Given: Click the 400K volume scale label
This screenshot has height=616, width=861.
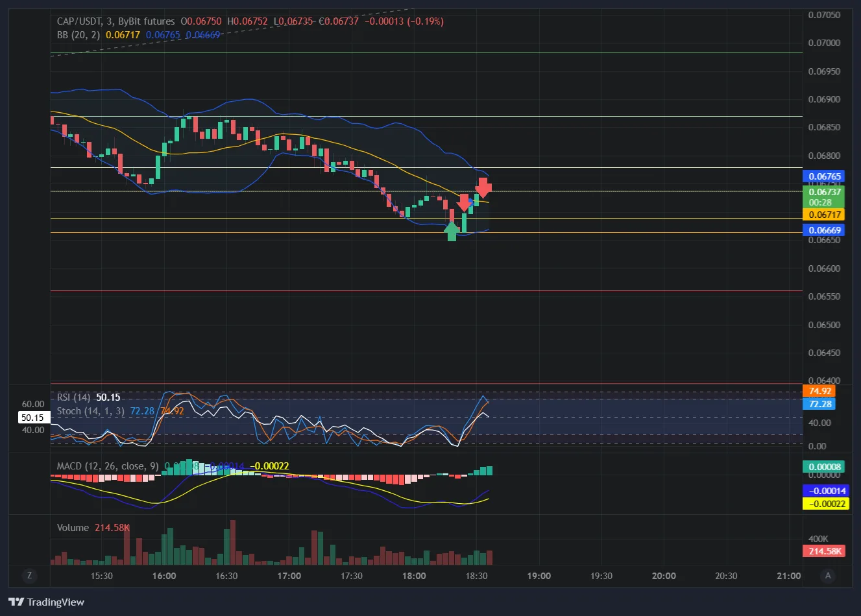Looking at the screenshot, I should click(818, 539).
